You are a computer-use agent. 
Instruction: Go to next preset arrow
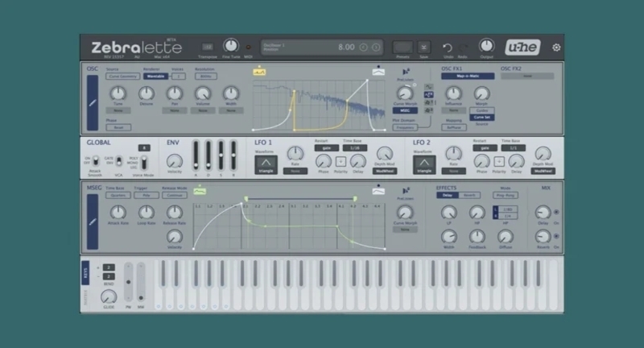pyautogui.click(x=376, y=48)
